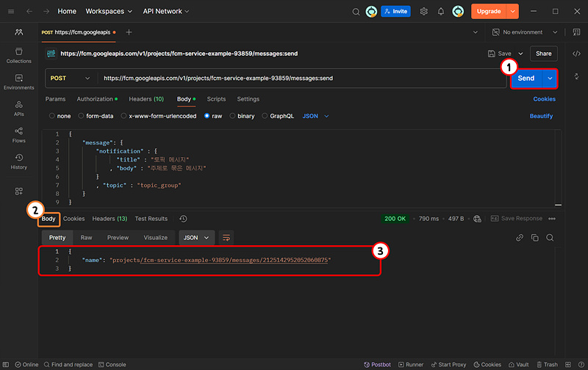Select the binary body type
The image size is (588, 370).
(x=232, y=116)
